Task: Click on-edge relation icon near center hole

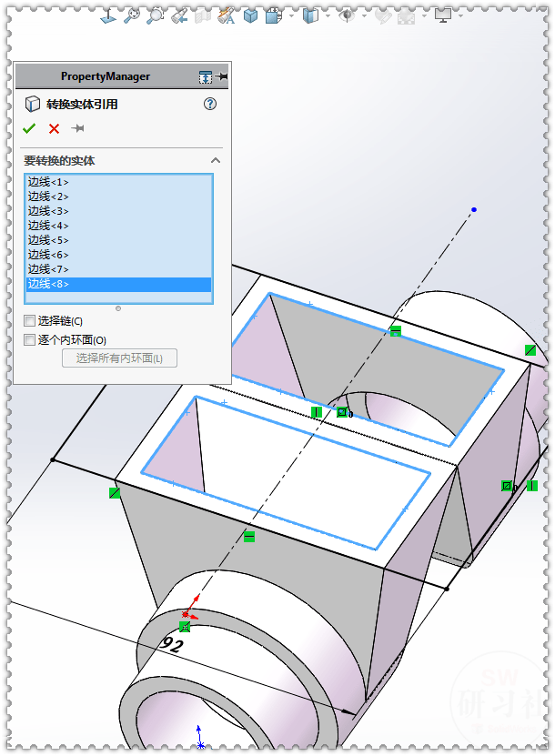Action: [x=342, y=412]
